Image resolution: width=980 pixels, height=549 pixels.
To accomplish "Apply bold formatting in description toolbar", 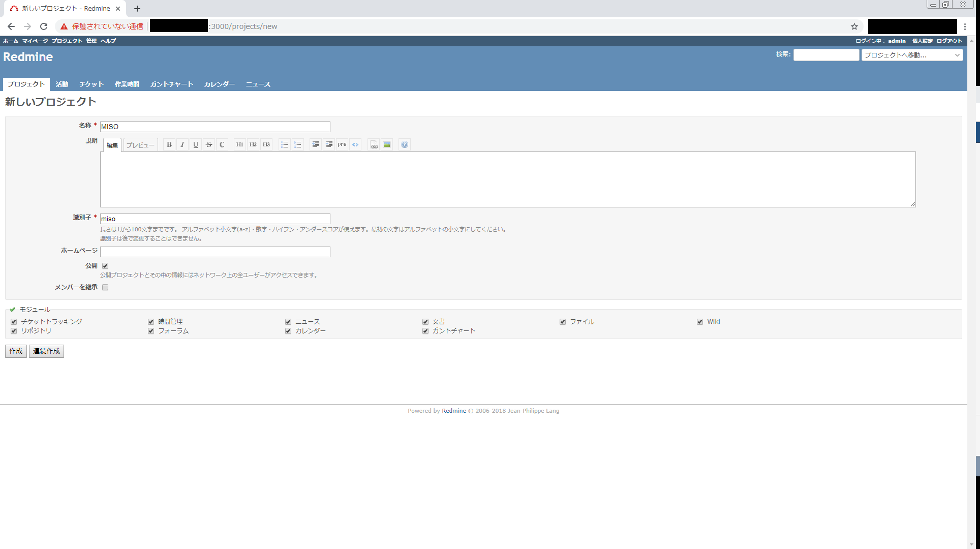I will click(x=169, y=145).
